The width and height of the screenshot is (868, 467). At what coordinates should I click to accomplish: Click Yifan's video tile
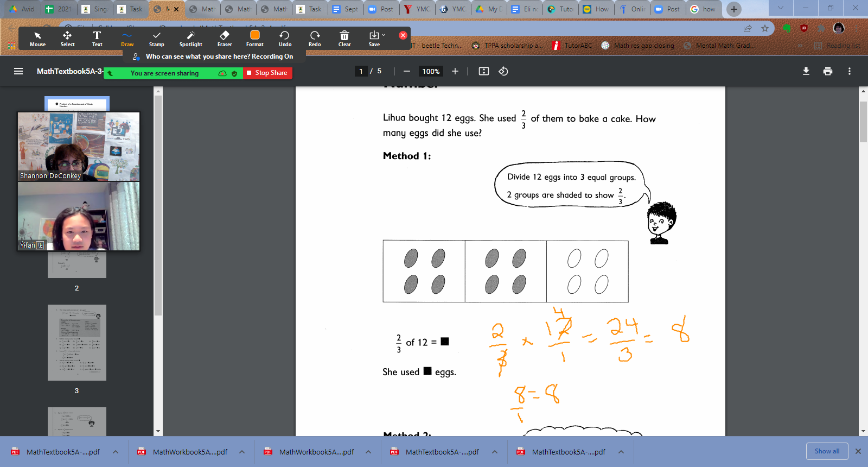(79, 216)
